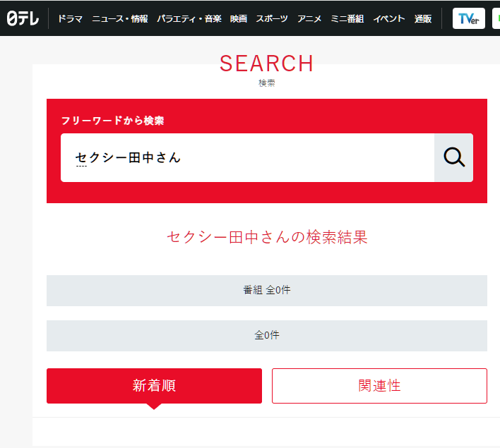Open the ドラマ menu item
The image size is (500, 448).
(70, 18)
